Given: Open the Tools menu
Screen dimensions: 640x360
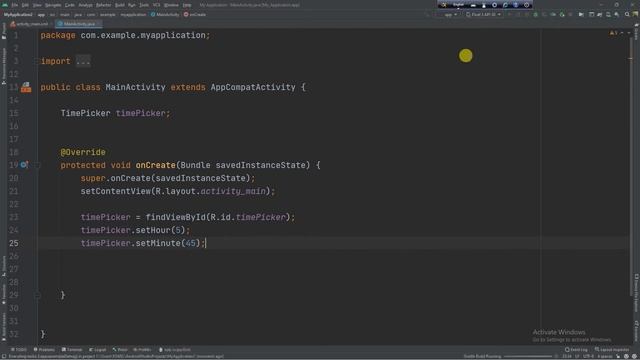Looking at the screenshot, I should point(144,5).
